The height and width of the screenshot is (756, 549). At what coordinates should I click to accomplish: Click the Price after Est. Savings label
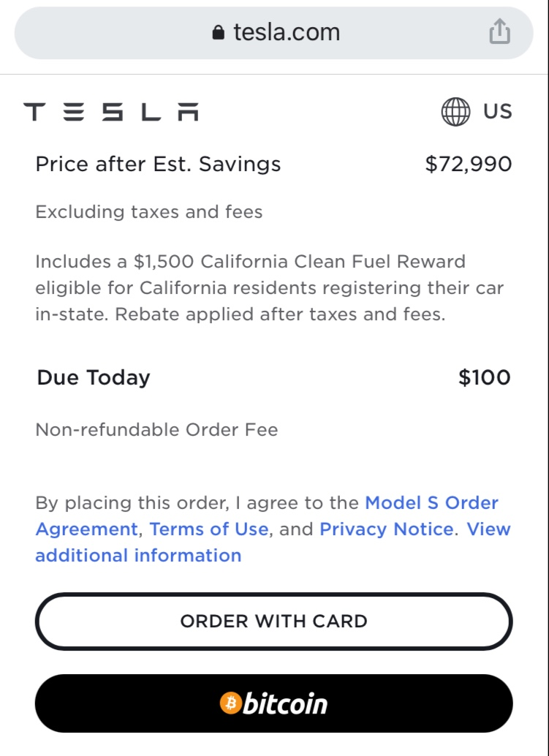pyautogui.click(x=158, y=165)
